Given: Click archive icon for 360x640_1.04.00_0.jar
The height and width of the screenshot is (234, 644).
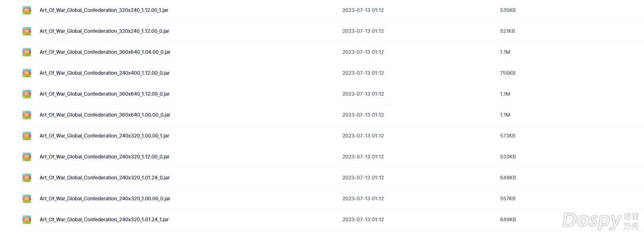Looking at the screenshot, I should (x=27, y=52).
